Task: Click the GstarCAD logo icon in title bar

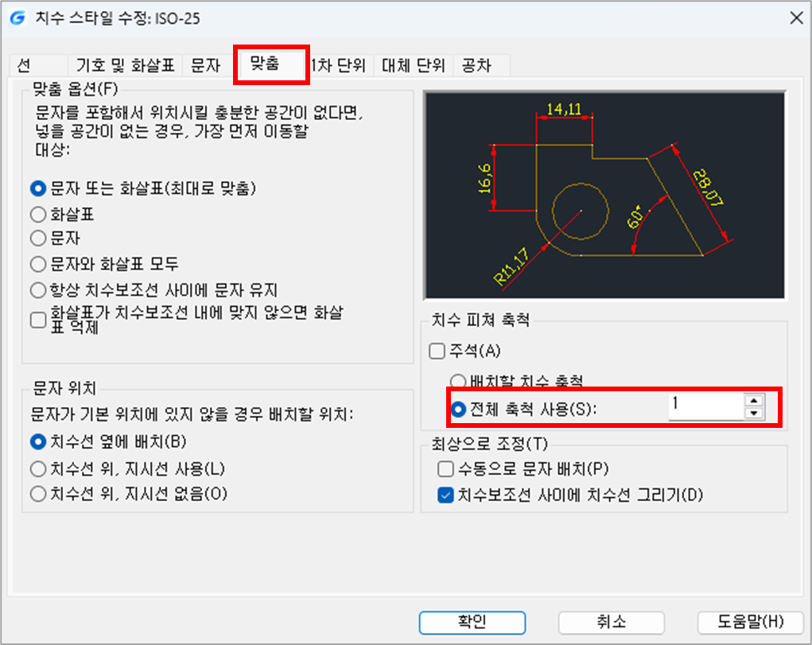Action: pyautogui.click(x=17, y=18)
